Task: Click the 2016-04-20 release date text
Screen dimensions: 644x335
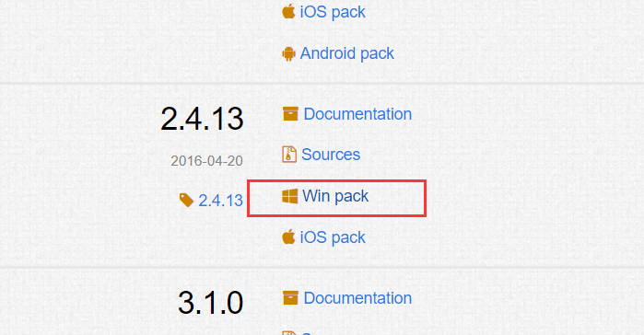Action: tap(206, 161)
